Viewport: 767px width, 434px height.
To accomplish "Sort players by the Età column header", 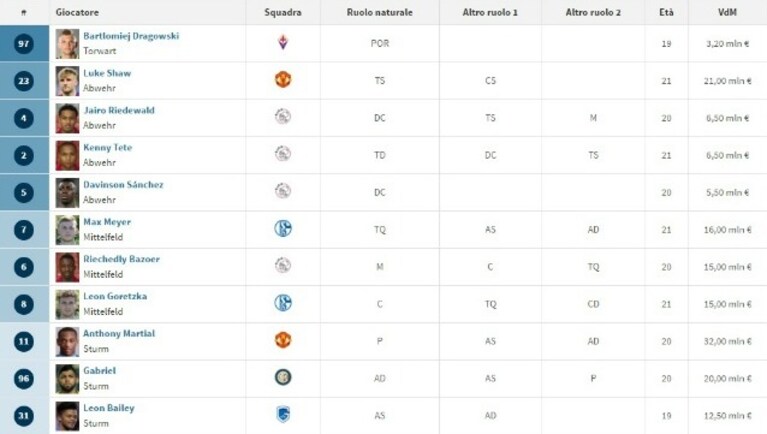I will pyautogui.click(x=666, y=12).
